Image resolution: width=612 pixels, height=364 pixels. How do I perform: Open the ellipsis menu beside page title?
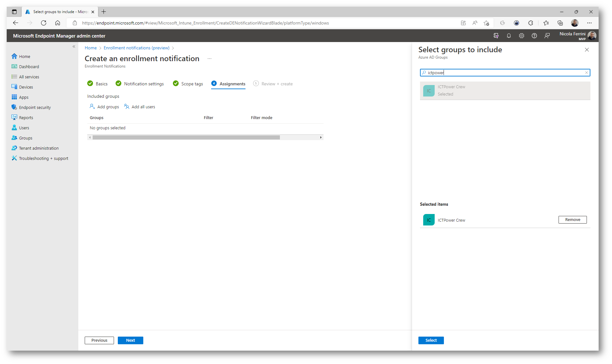click(210, 59)
